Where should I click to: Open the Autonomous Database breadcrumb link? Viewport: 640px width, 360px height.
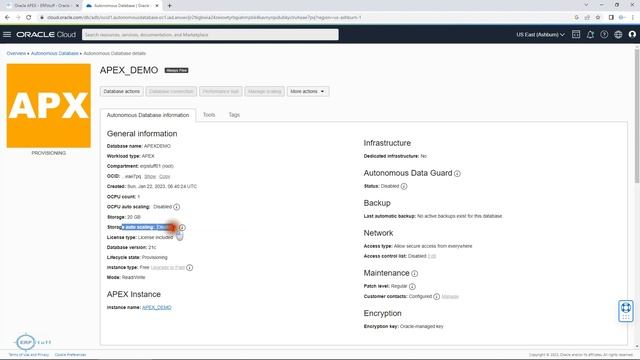coord(55,53)
